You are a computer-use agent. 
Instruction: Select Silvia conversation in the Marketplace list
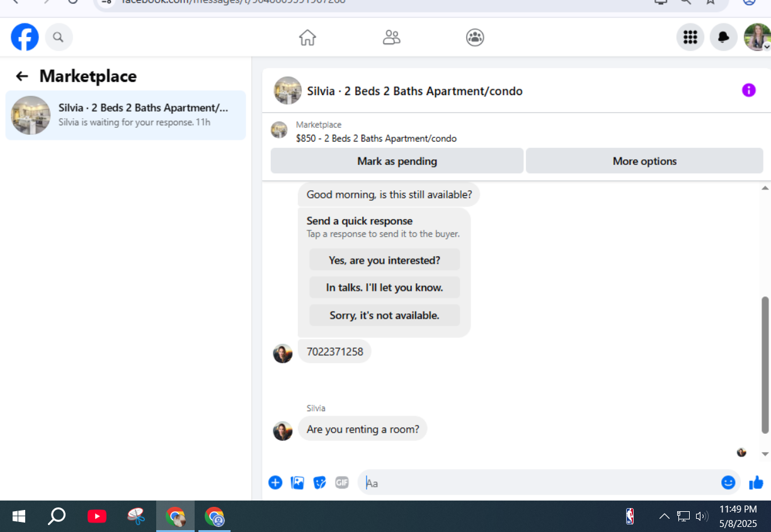(125, 115)
